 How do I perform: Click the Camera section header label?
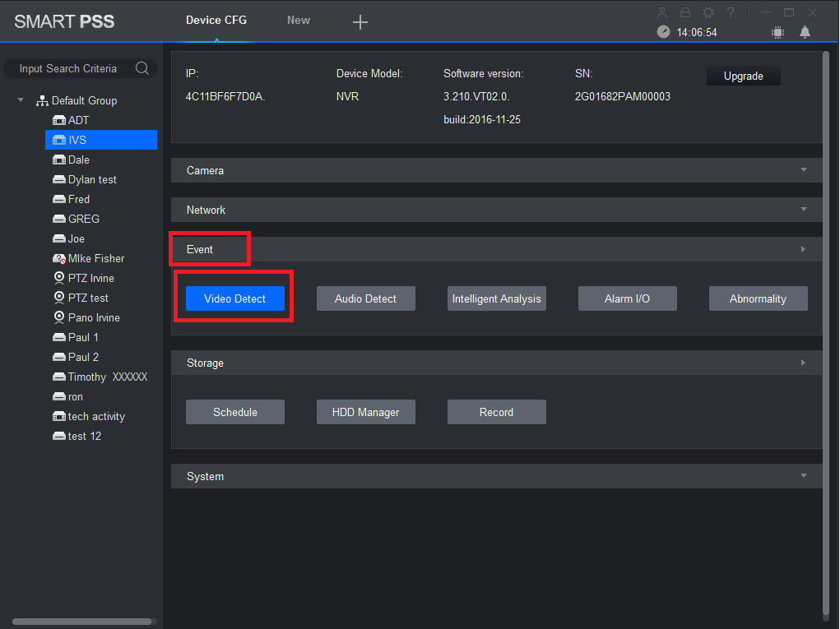point(205,170)
